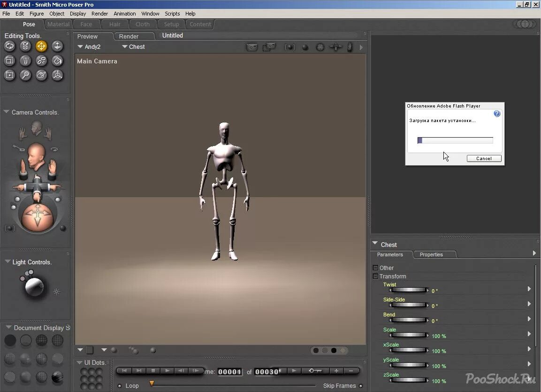Select the Scale editing tool

[x=9, y=61]
